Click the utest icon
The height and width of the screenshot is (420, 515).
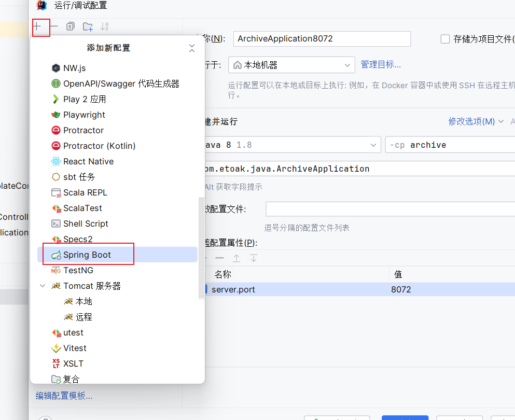click(x=56, y=333)
